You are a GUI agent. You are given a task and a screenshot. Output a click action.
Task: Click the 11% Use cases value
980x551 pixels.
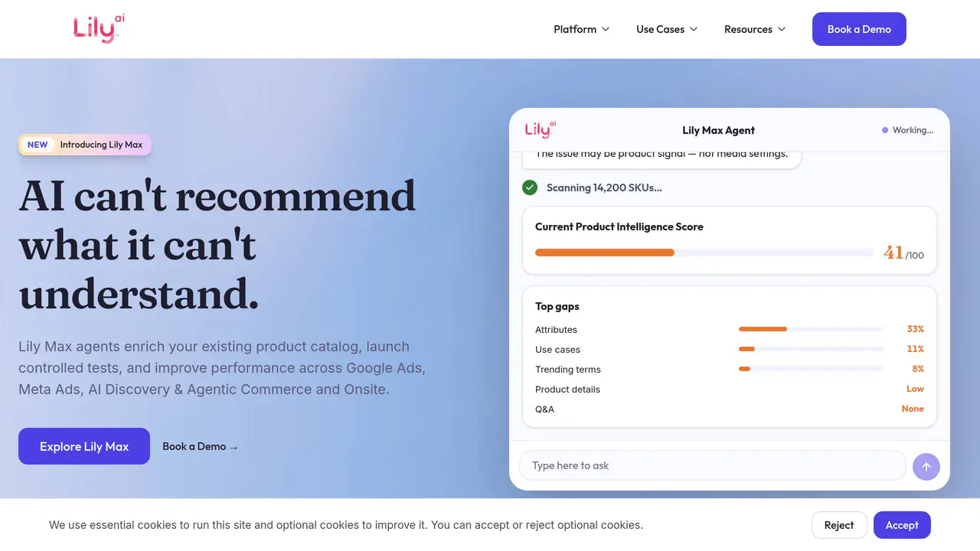pyautogui.click(x=915, y=349)
